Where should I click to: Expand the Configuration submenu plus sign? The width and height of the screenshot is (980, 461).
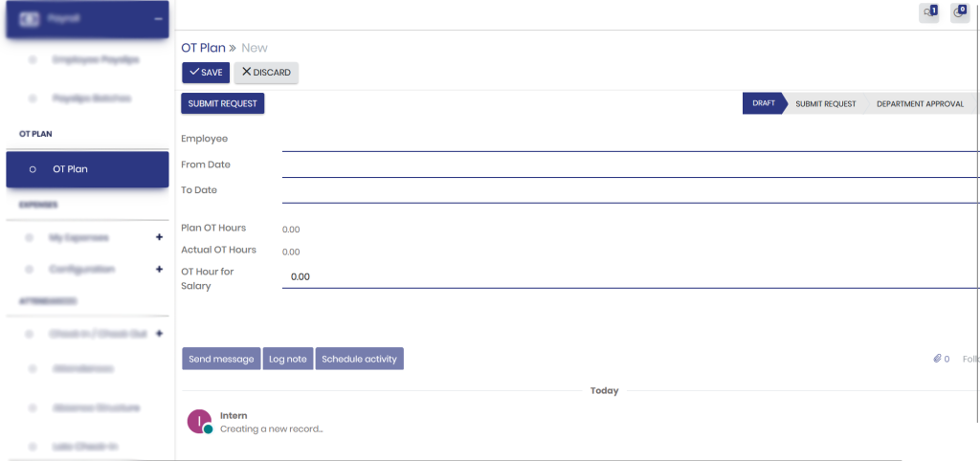[x=159, y=269]
